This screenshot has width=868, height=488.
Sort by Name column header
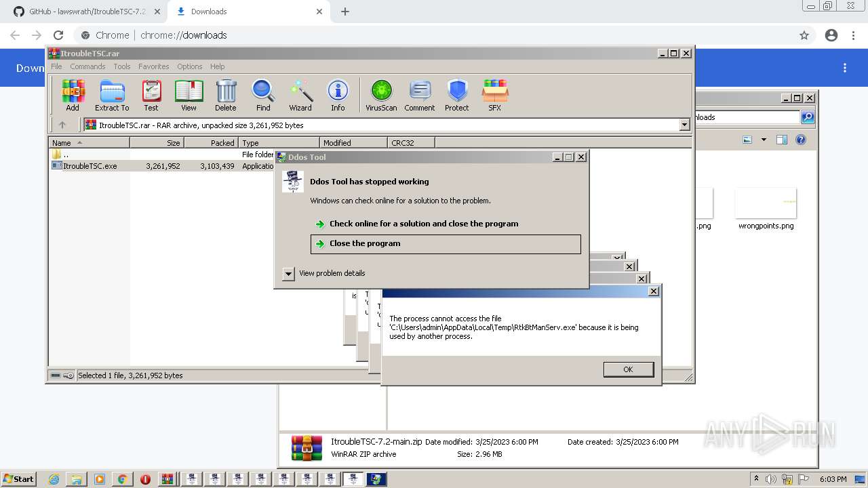(89, 143)
